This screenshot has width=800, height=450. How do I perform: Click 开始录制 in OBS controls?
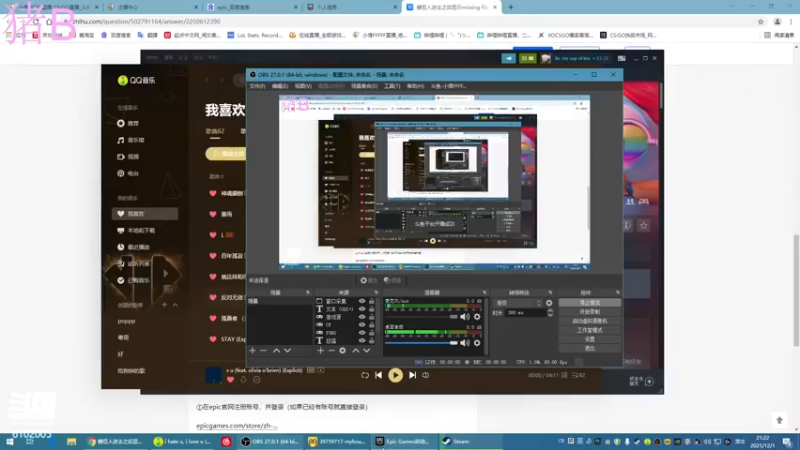(590, 312)
